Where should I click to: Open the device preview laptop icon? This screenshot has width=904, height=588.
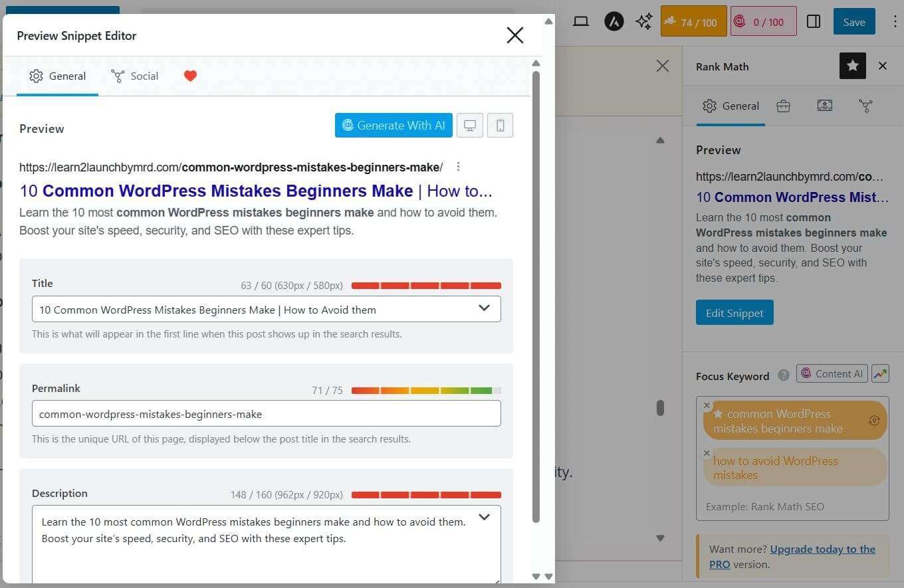(x=581, y=21)
